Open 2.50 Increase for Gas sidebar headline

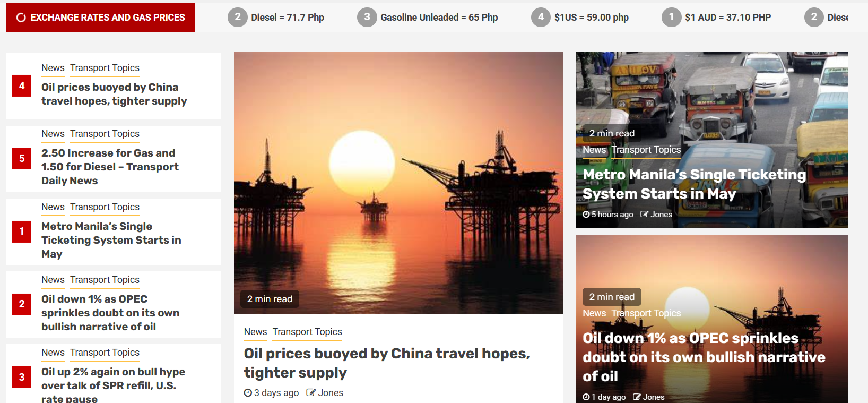point(110,167)
